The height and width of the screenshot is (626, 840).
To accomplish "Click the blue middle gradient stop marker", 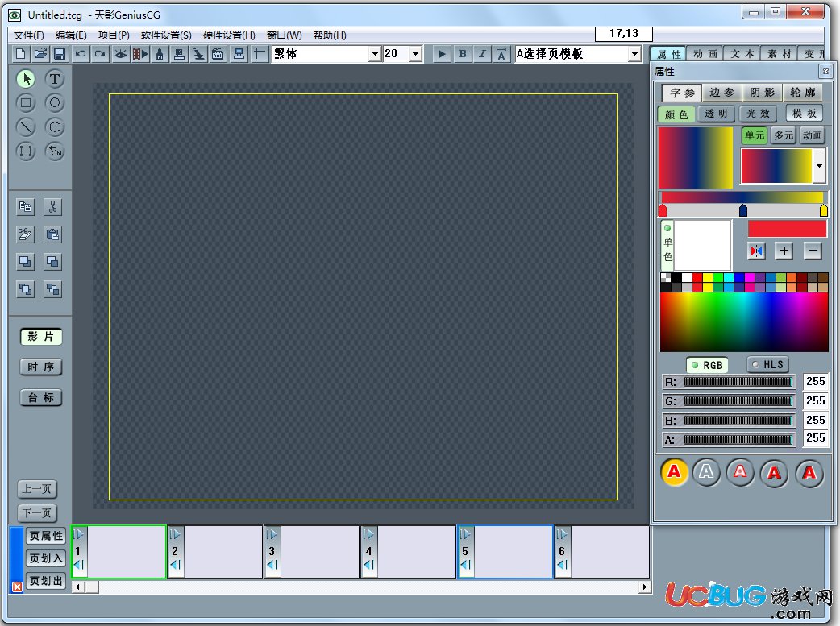I will pos(743,210).
